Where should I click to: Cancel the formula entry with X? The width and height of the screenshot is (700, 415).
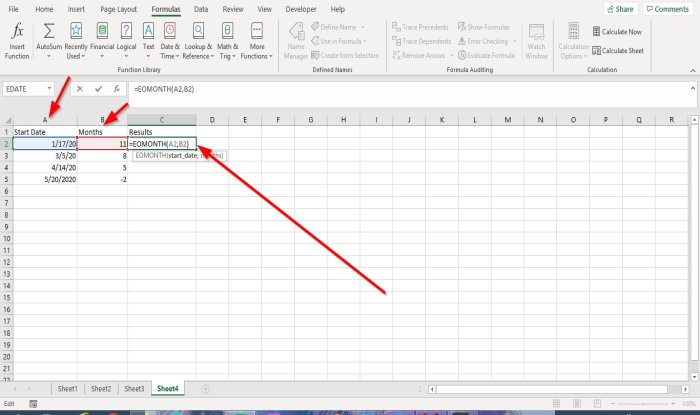coord(79,89)
